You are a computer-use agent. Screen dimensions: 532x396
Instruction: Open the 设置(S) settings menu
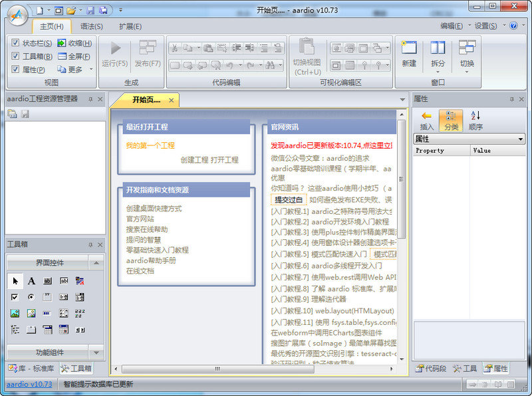486,26
